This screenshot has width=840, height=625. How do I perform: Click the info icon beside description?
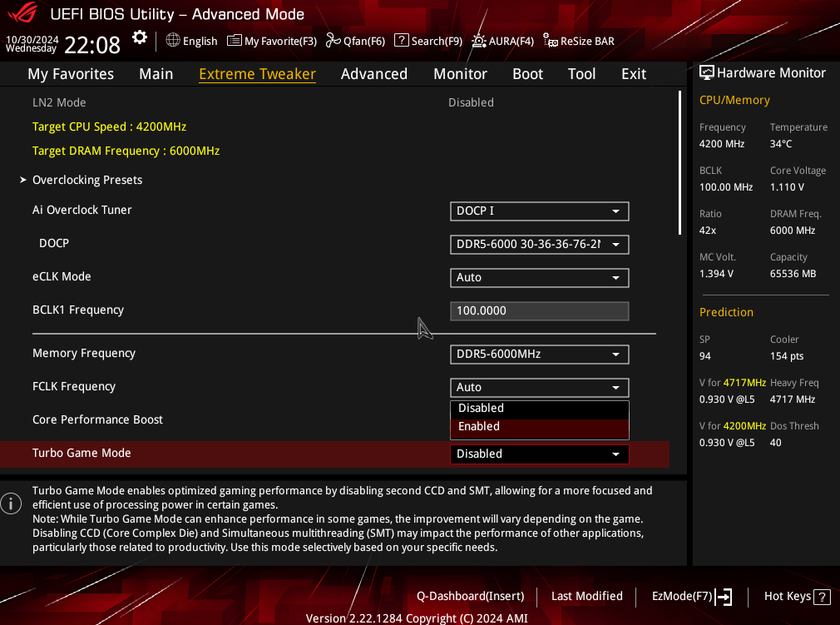11,503
